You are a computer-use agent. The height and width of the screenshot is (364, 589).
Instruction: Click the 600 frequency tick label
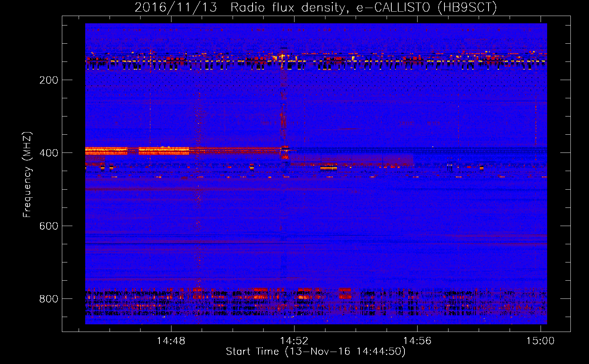pyautogui.click(x=49, y=226)
